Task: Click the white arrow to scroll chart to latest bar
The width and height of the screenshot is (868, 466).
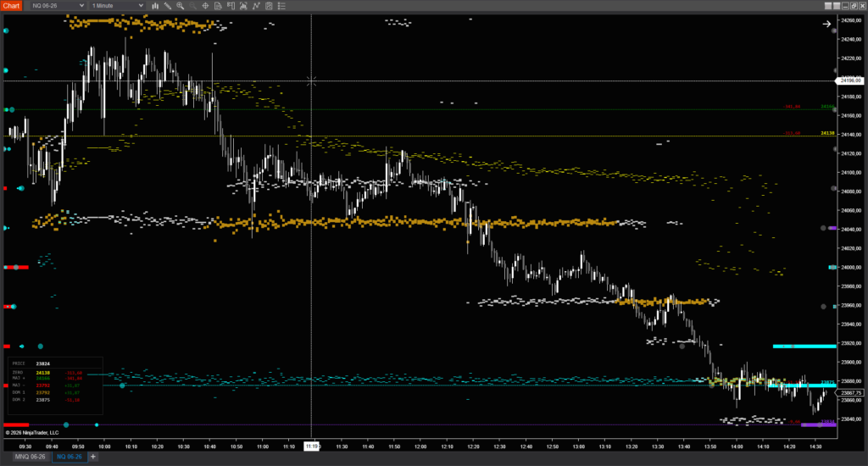Action: click(x=826, y=24)
